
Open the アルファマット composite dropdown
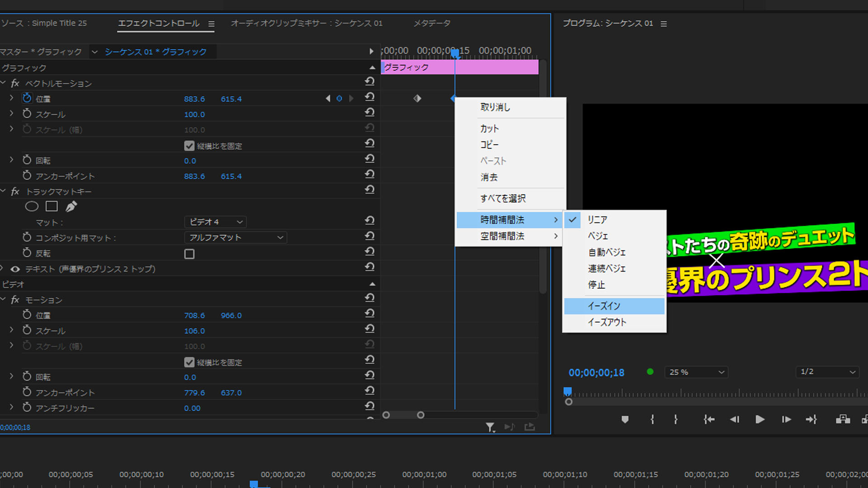click(x=236, y=238)
